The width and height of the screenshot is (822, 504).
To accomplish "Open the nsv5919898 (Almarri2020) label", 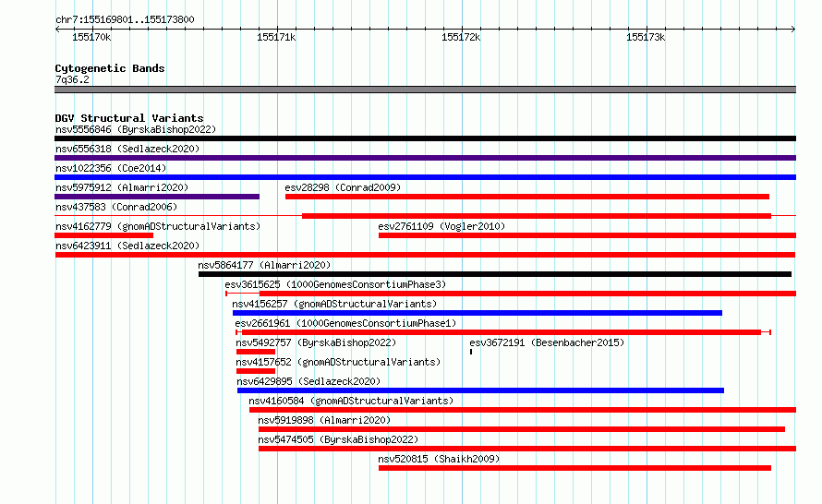I will [x=324, y=420].
